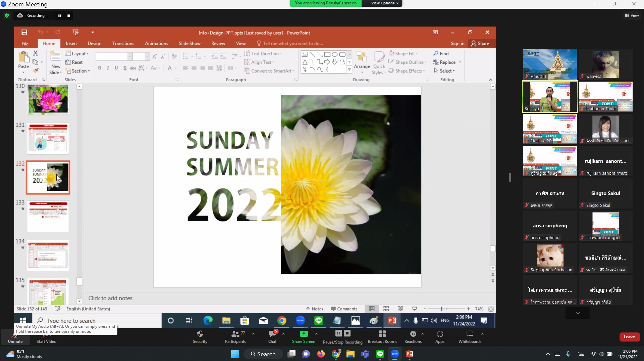Switch to the Insert tab

71,44
